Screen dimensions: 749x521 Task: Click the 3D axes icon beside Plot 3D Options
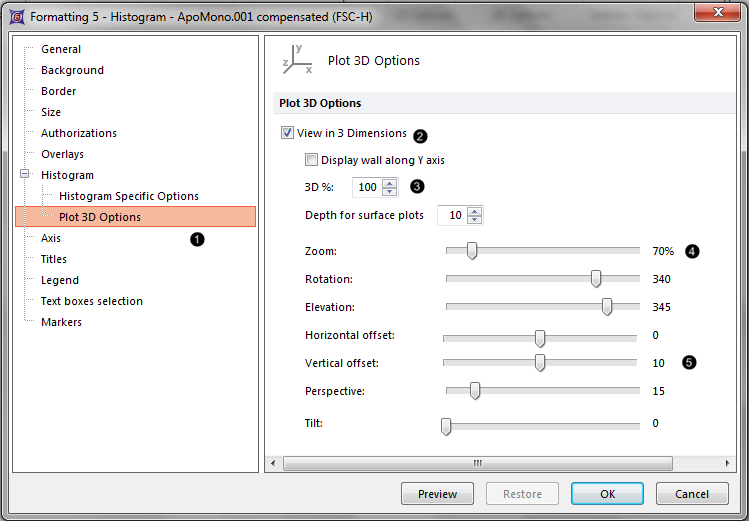[x=297, y=60]
